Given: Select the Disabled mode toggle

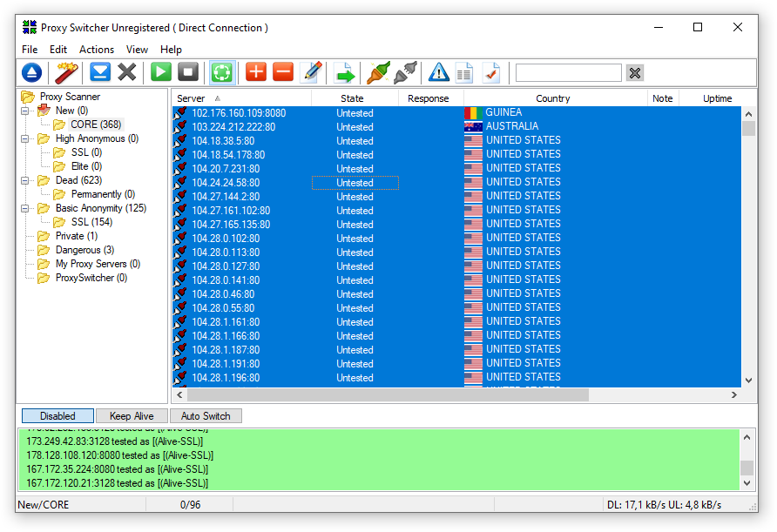Looking at the screenshot, I should (57, 416).
